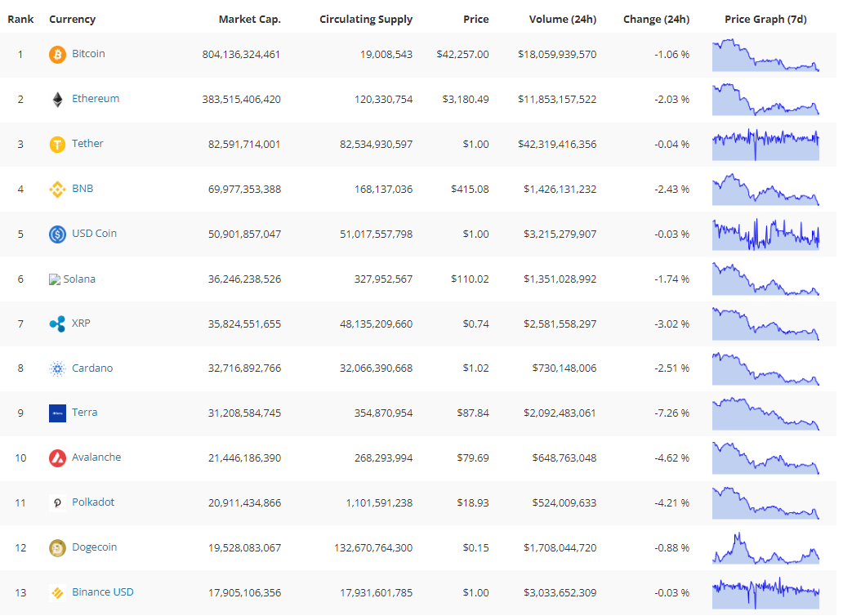View the XRP 7-day price graph

pyautogui.click(x=765, y=324)
